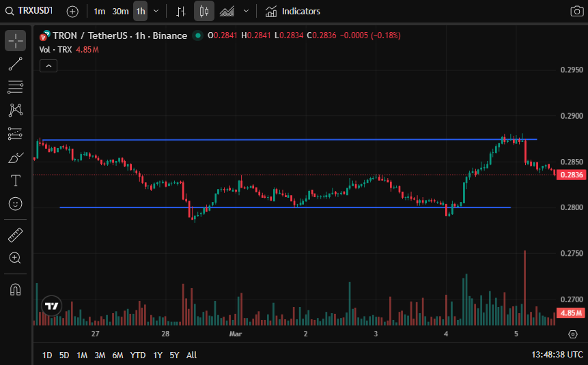This screenshot has width=588, height=365.
Task: Set date range to 1M
Action: [x=82, y=355]
